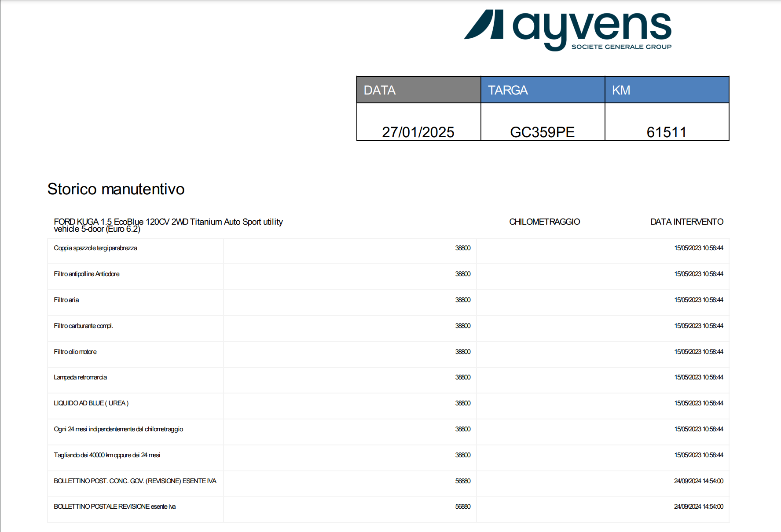Select BOLLETTINO POST. CONC. GOV. row label

pos(135,481)
